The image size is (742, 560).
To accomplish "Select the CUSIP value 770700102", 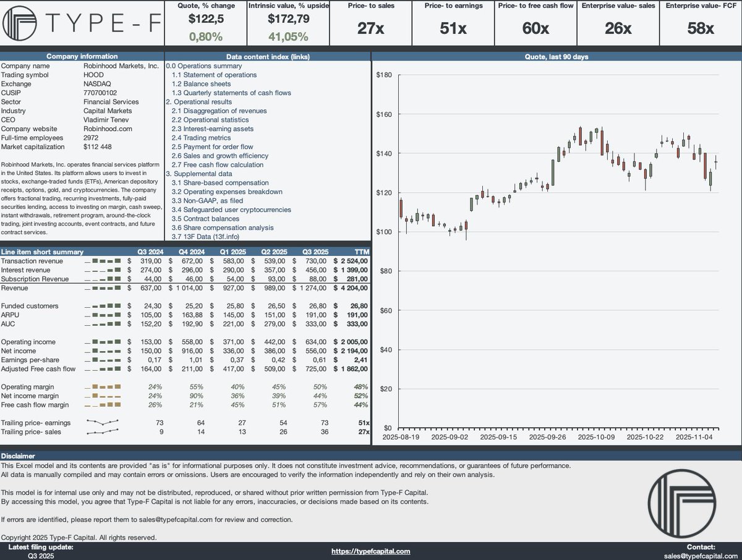I will coord(100,93).
